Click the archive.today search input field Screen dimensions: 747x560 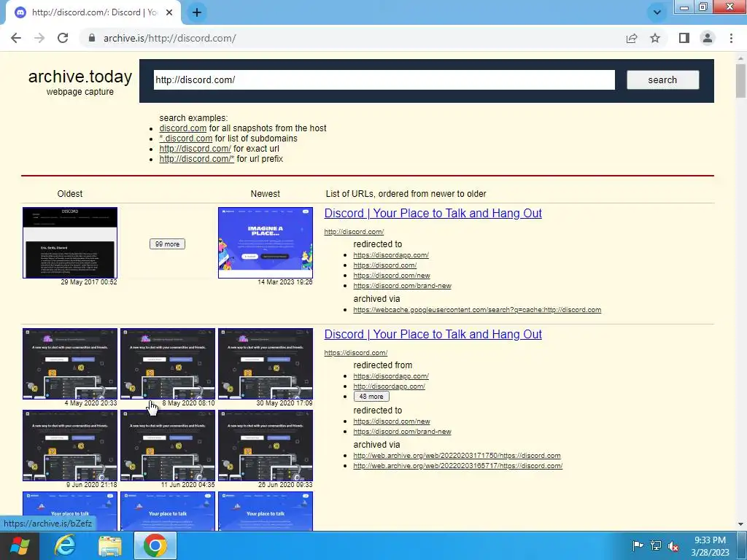pyautogui.click(x=384, y=79)
